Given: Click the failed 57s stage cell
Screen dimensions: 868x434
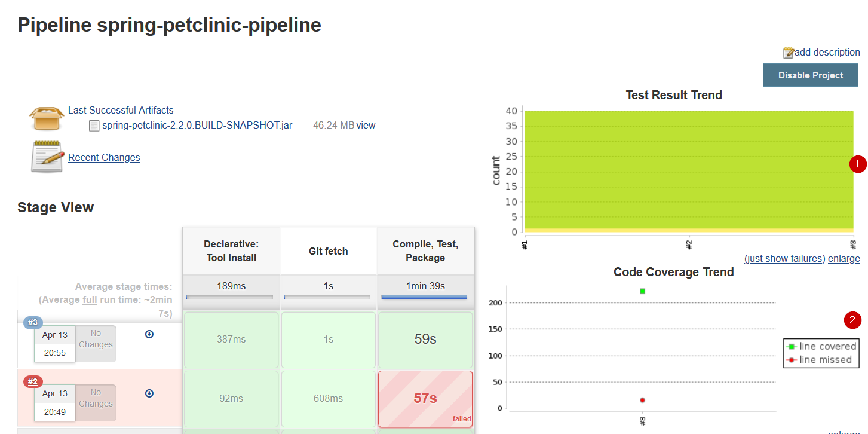Looking at the screenshot, I should [425, 399].
